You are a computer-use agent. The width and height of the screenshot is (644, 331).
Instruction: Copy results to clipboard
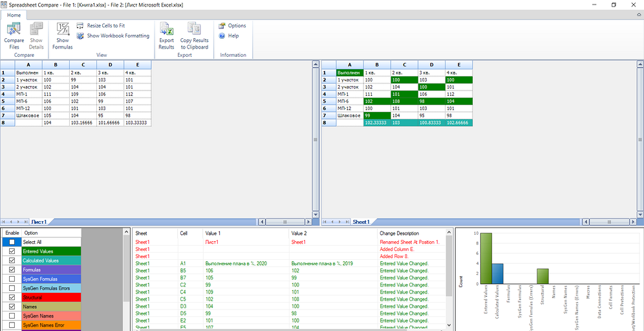[x=194, y=30]
